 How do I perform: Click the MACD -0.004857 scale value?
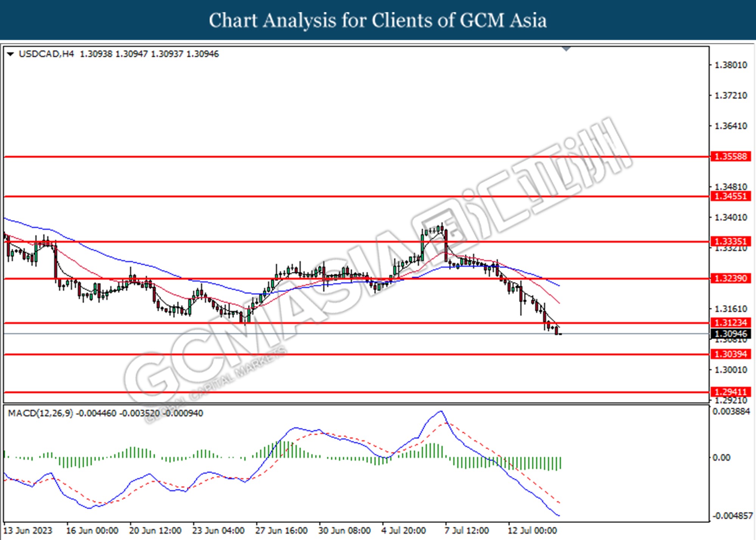pyautogui.click(x=733, y=516)
